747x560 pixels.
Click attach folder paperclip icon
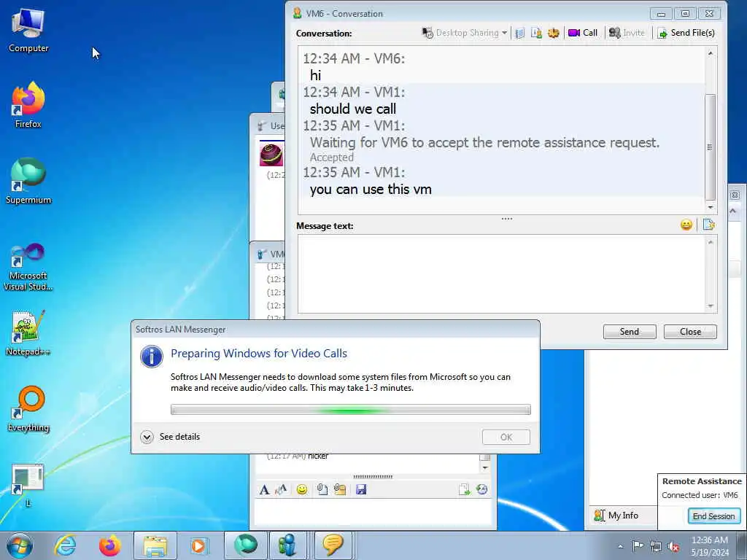pos(340,489)
